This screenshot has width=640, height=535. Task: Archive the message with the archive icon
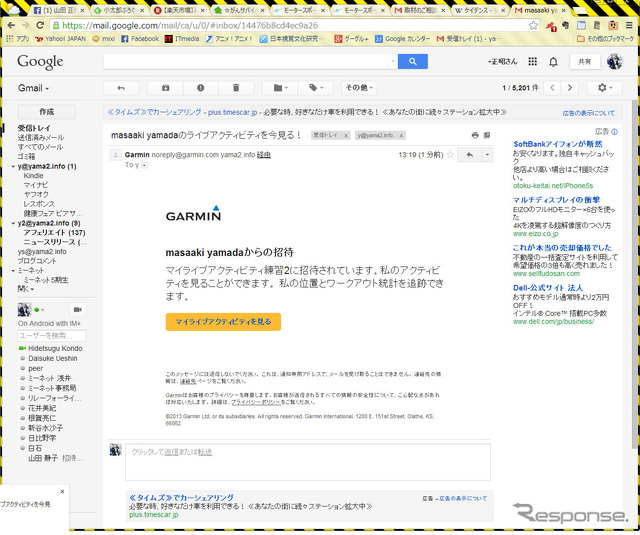tap(165, 88)
